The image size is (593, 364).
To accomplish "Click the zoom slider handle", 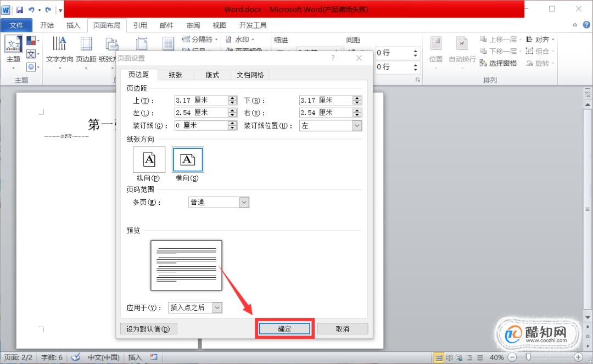I will click(x=528, y=357).
